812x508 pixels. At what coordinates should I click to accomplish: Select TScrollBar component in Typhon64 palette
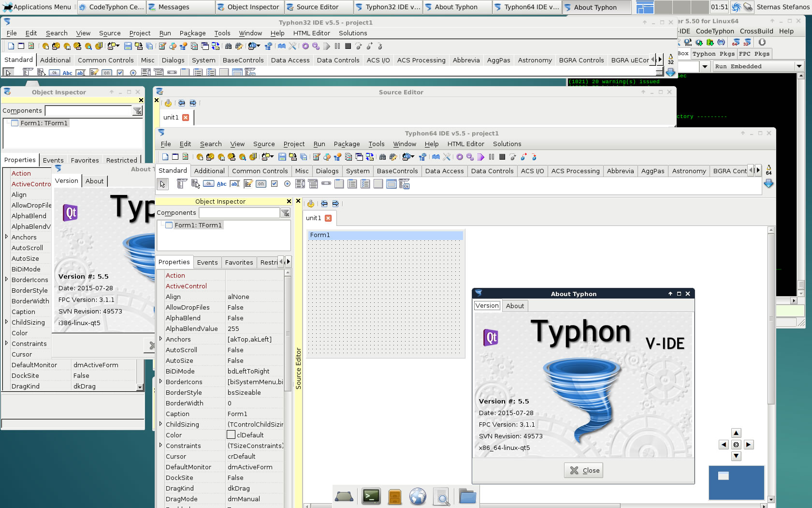pos(326,184)
